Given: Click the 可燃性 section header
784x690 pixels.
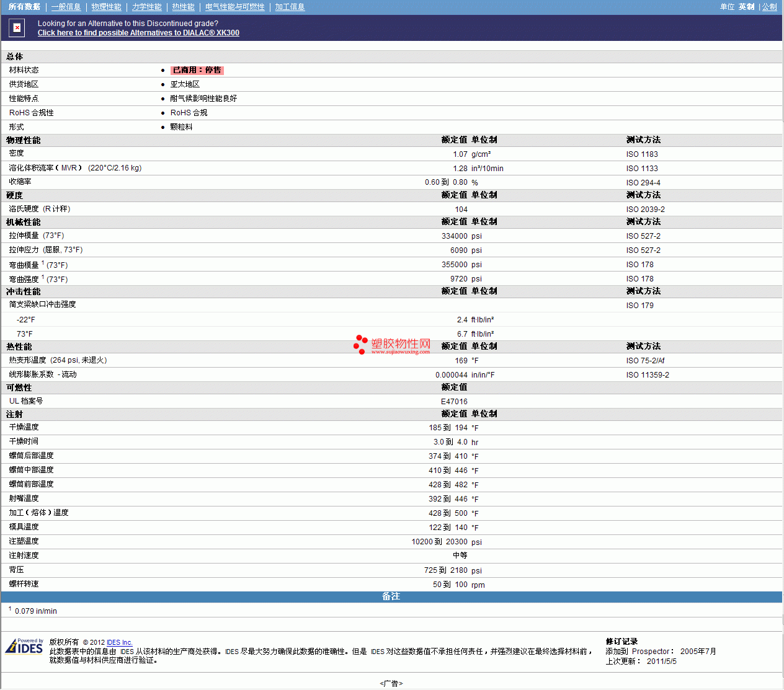Looking at the screenshot, I should [19, 387].
